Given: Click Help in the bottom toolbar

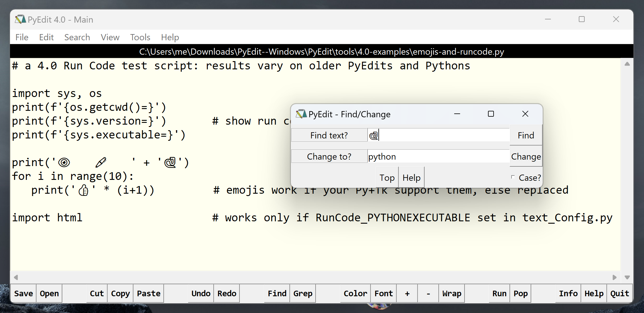Looking at the screenshot, I should coord(594,293).
